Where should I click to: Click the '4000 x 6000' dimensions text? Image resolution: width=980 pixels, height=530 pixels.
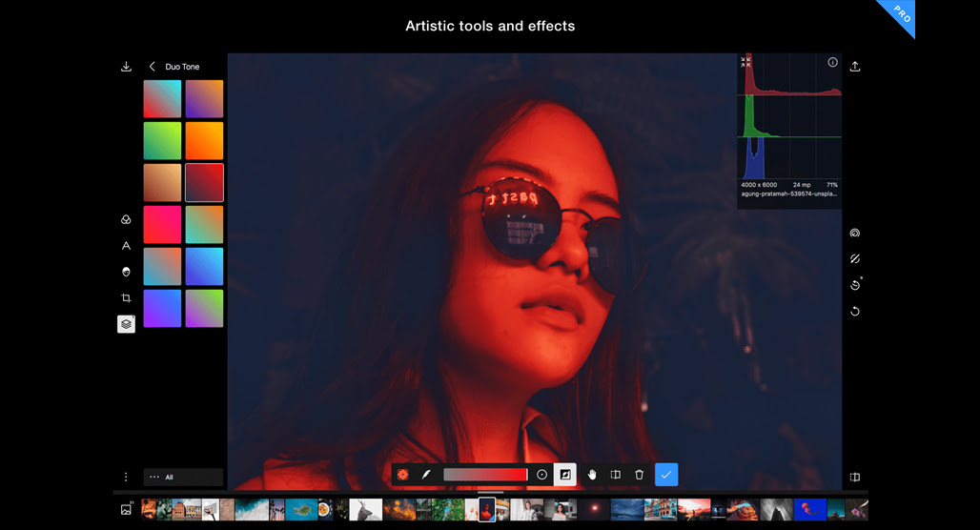(x=759, y=185)
